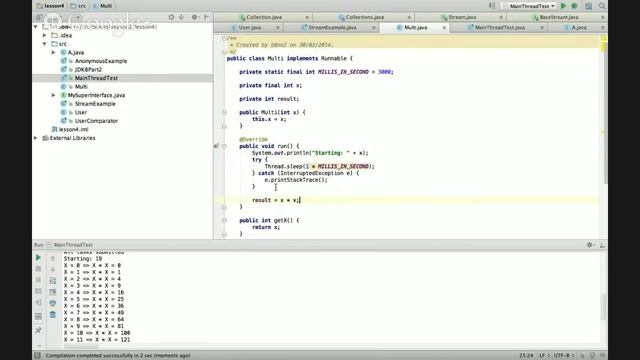640x360 pixels.
Task: Toggle scroll to end in Run console
Action: (x=53, y=292)
